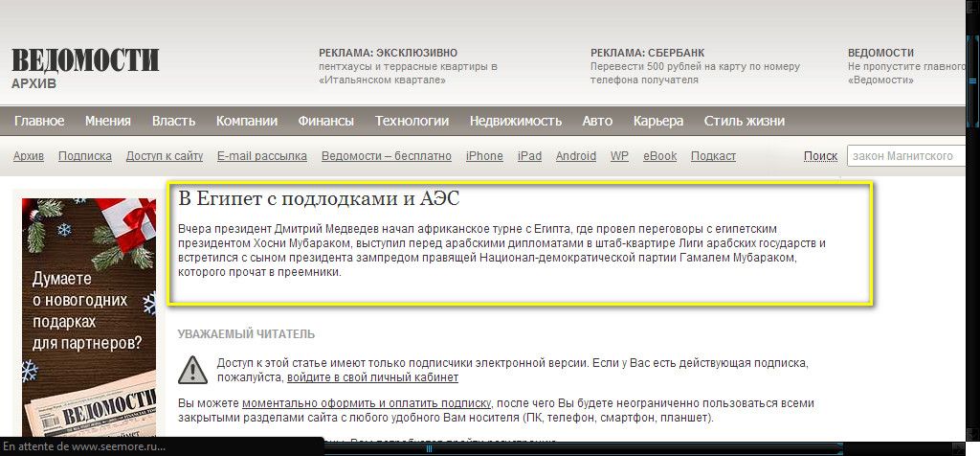Open the Авто section
Viewport: 980px width, 456px height.
[x=597, y=122]
